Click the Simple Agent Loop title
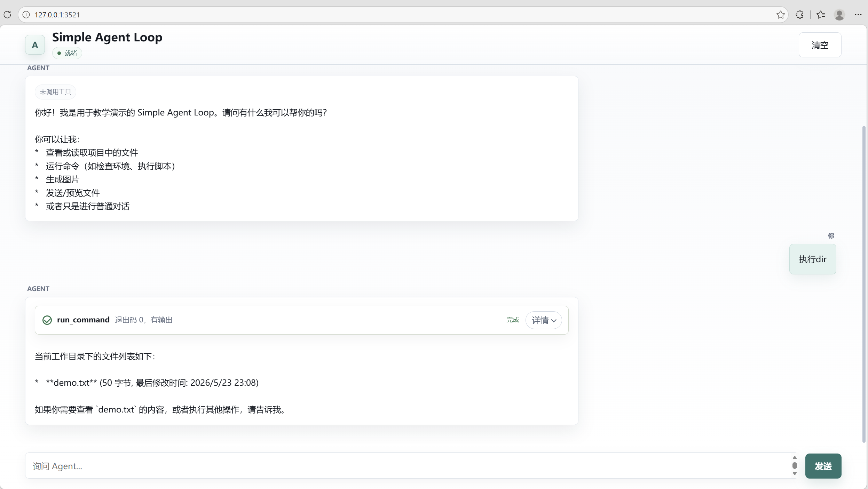The width and height of the screenshot is (868, 489). [x=107, y=37]
